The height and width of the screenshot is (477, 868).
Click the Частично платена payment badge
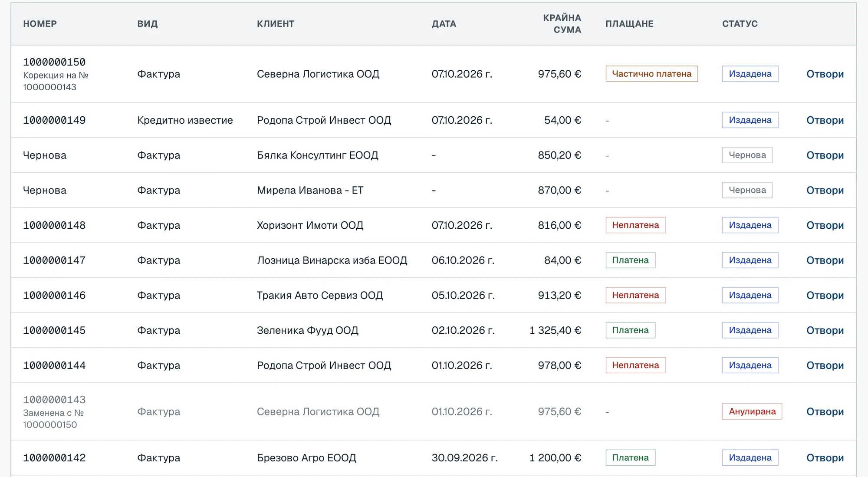pyautogui.click(x=651, y=74)
